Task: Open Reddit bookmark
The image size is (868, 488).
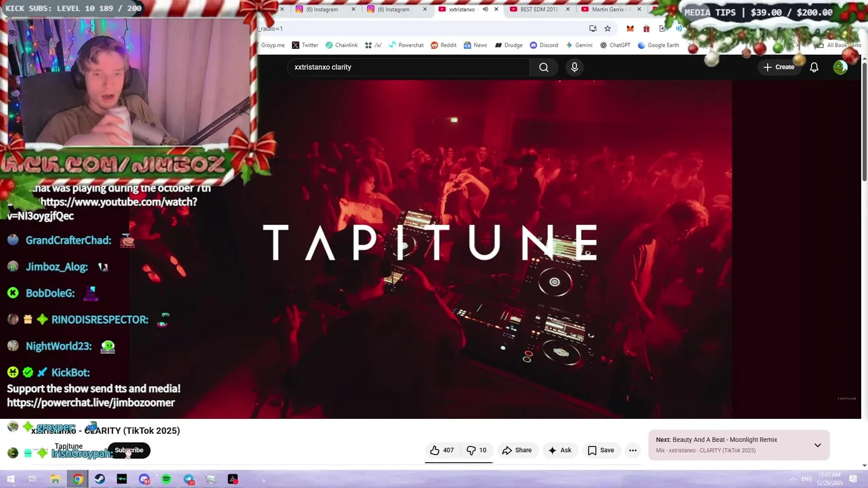Action: coord(443,45)
